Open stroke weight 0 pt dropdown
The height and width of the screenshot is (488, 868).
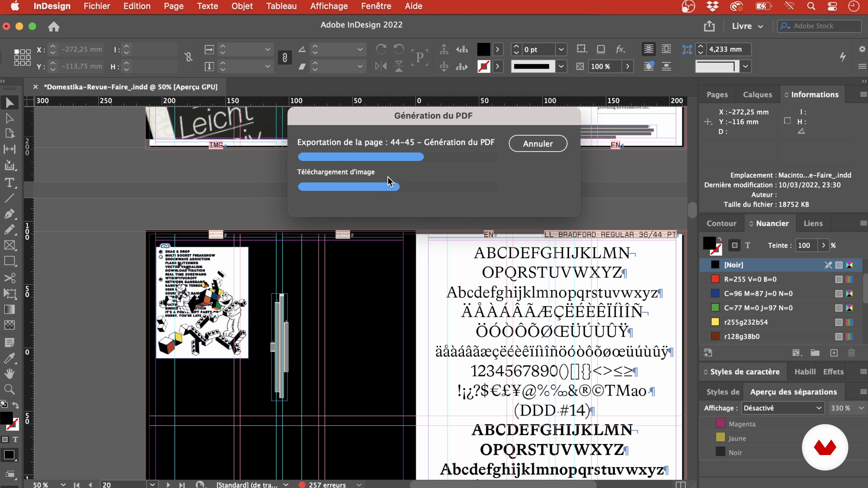click(x=561, y=49)
